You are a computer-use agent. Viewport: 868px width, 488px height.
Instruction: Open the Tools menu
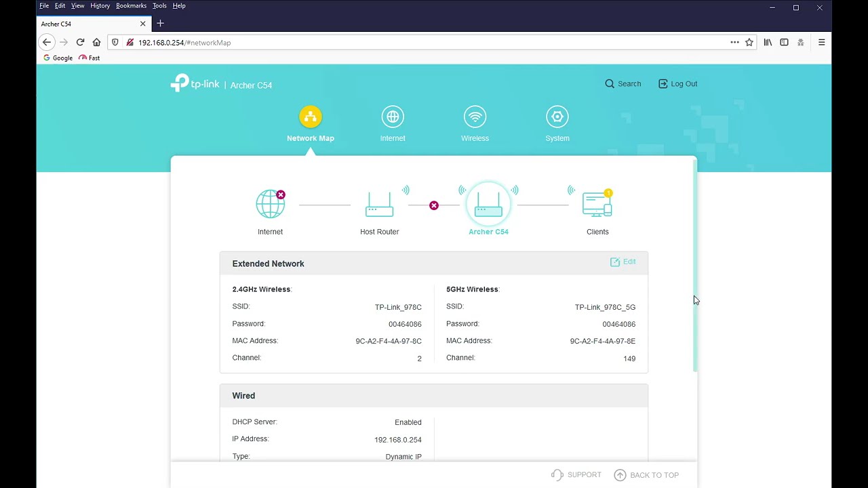click(159, 5)
